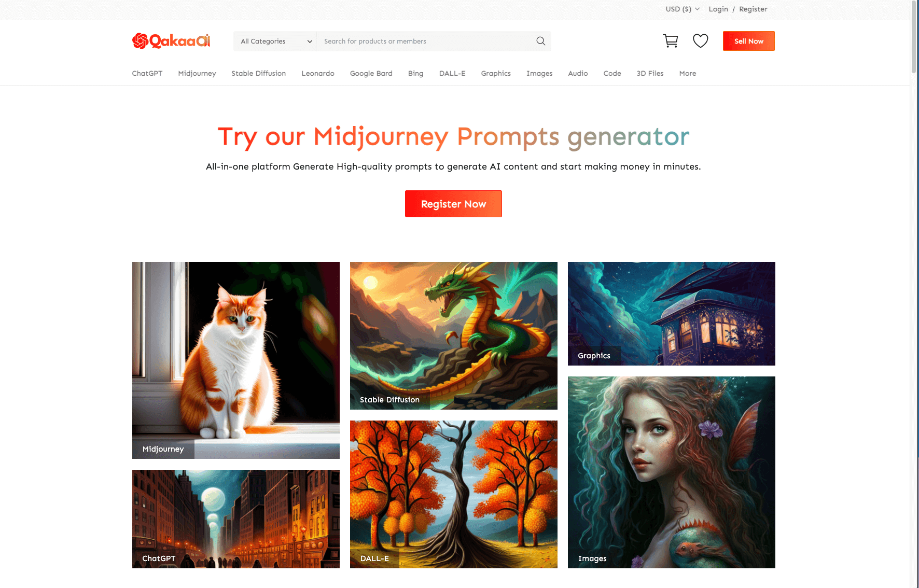Screen dimensions: 919x588
Task: Open the DALL-E autumn trees thumbnail
Action: (x=454, y=494)
